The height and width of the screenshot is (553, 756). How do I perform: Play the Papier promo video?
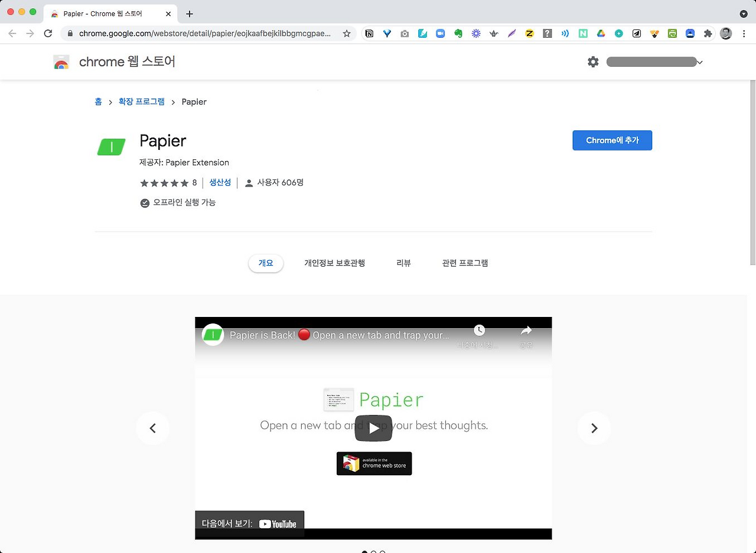(x=373, y=428)
